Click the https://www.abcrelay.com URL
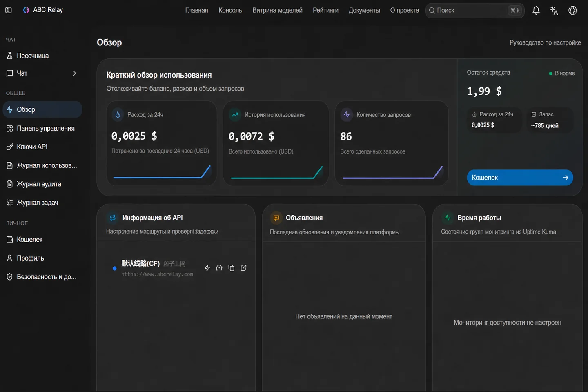 coord(157,274)
